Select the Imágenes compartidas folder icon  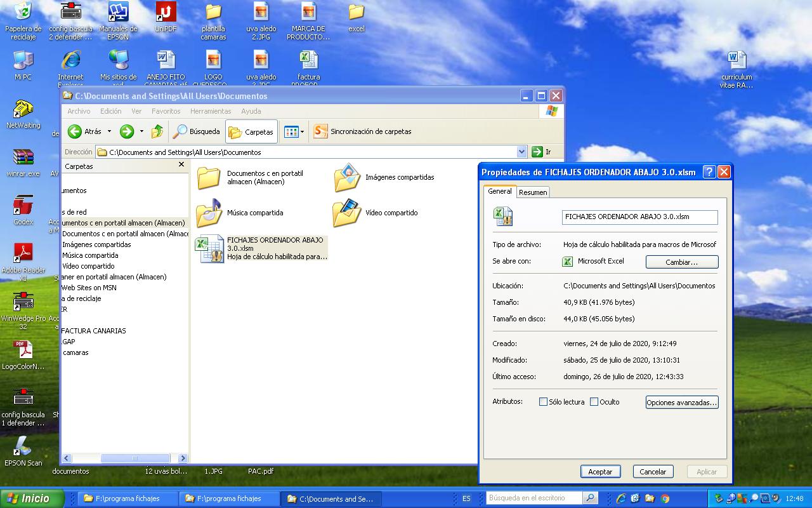[x=347, y=178]
